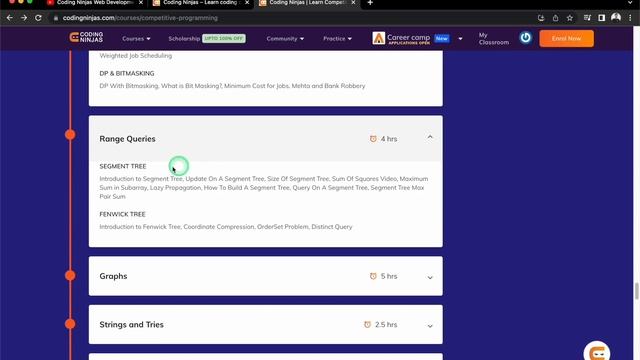Open dropdown arrow next to Career camp

460,39
